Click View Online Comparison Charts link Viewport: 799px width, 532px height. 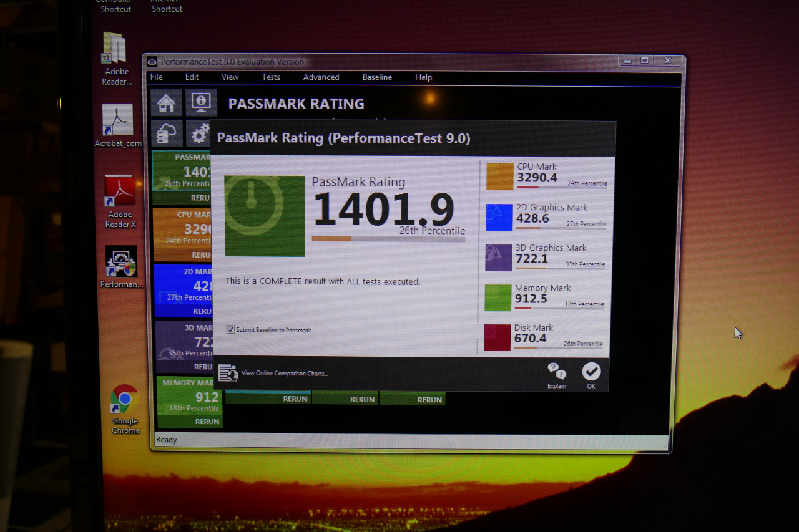[285, 374]
